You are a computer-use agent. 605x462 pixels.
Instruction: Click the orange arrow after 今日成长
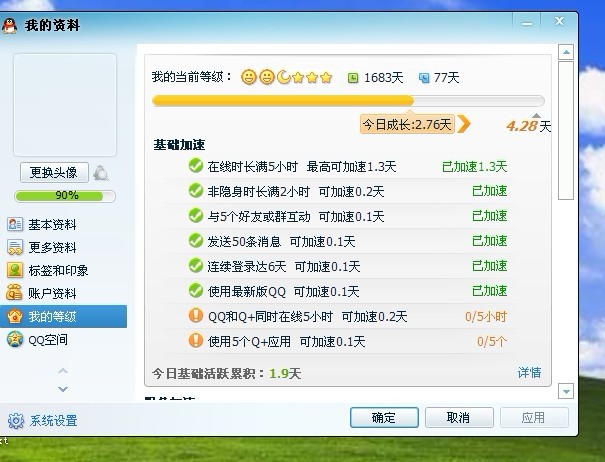pos(464,124)
